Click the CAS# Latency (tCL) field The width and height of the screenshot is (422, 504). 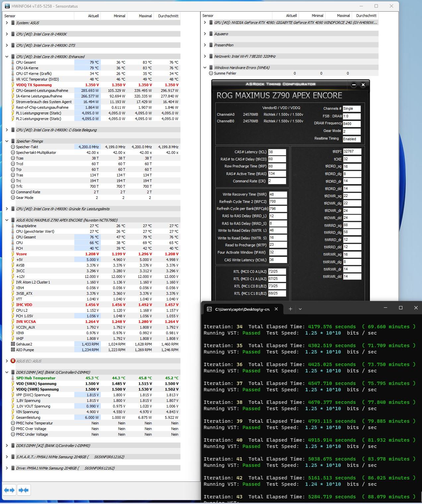[277, 152]
